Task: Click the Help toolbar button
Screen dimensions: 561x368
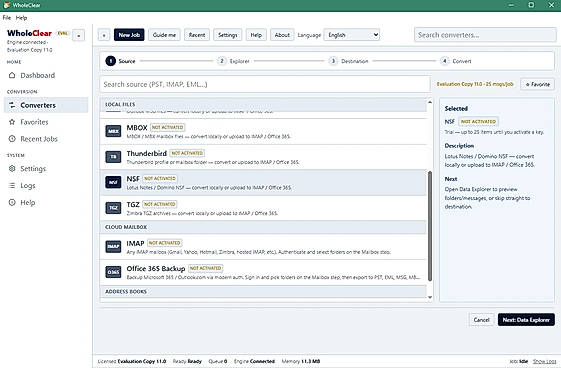Action: [x=256, y=35]
